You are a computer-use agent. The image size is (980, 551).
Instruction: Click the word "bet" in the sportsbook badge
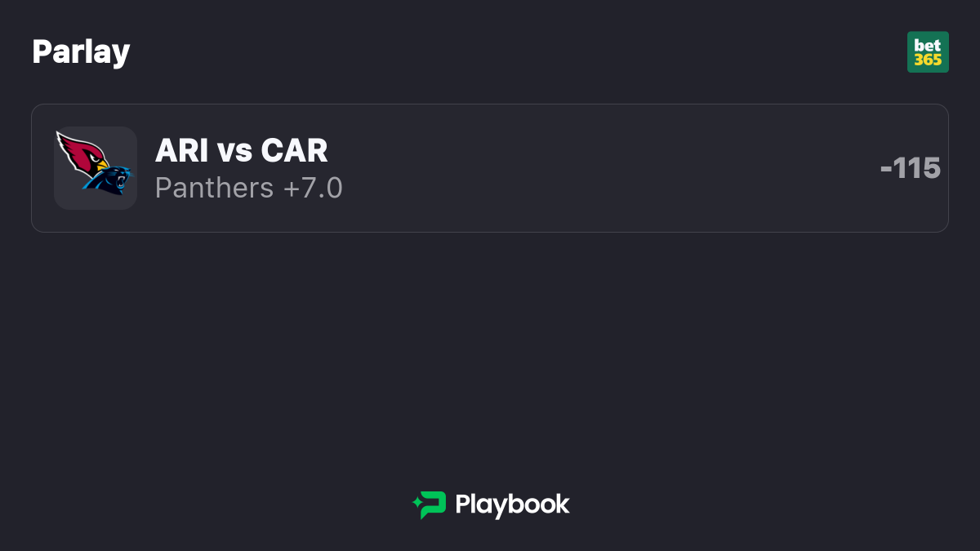coord(928,45)
